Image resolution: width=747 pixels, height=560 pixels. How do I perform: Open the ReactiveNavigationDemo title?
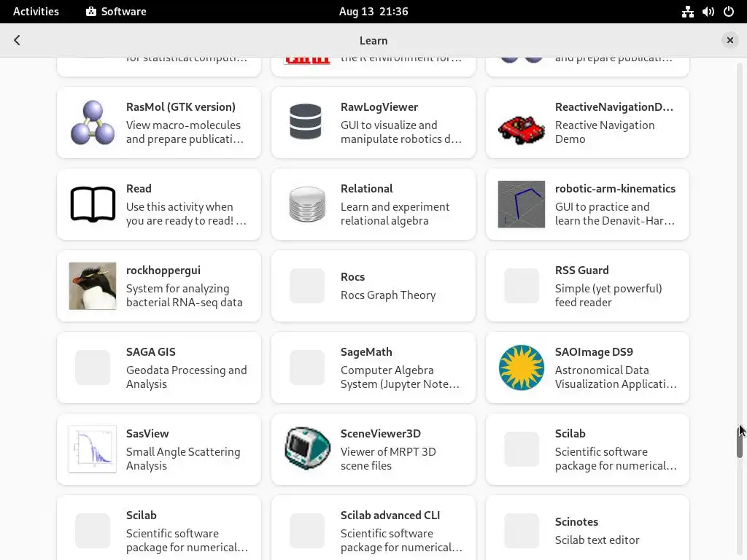click(x=614, y=106)
